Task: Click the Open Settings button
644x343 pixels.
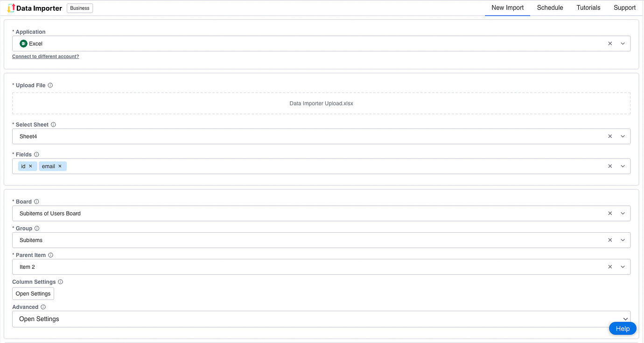Action: pyautogui.click(x=33, y=293)
